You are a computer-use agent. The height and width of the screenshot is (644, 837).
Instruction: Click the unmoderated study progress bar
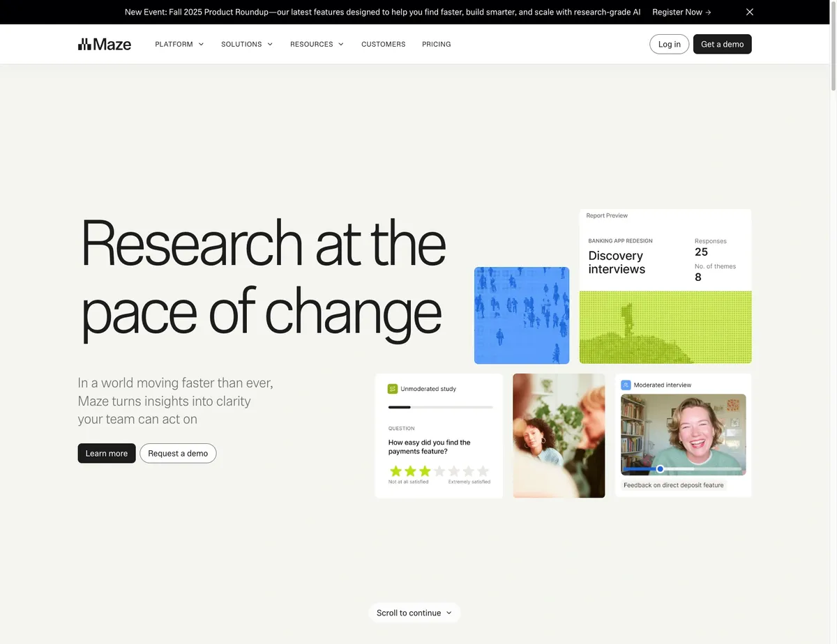440,407
